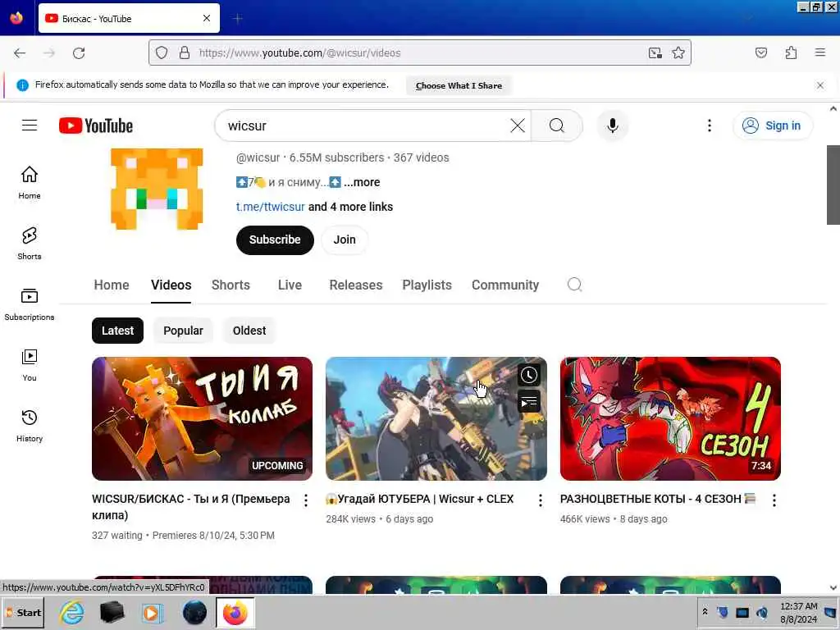Subscribe to the wicsur channel
Viewport: 840px width, 630px height.
pos(275,240)
